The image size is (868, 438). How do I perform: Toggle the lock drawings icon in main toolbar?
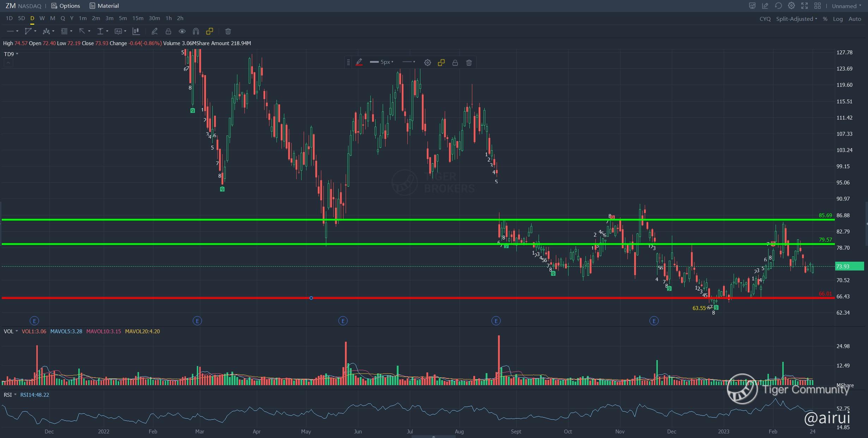tap(168, 31)
